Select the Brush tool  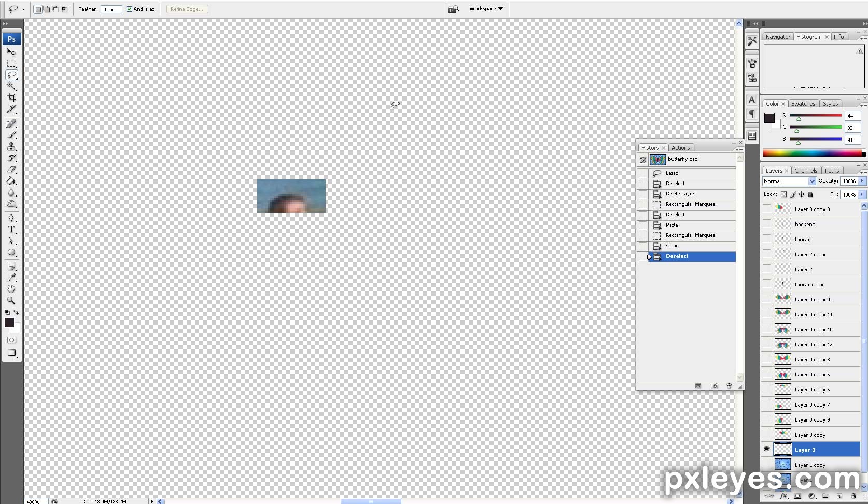point(11,135)
